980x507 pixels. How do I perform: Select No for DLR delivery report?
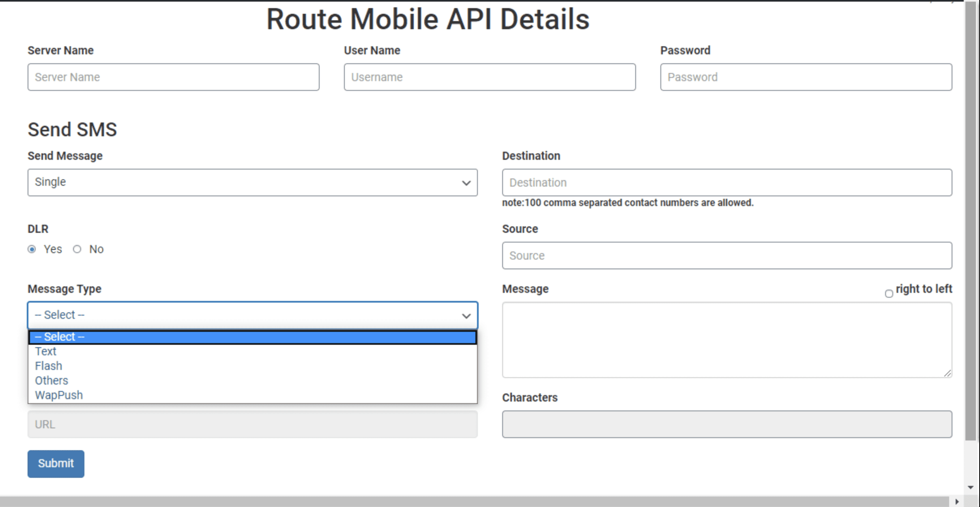tap(77, 249)
